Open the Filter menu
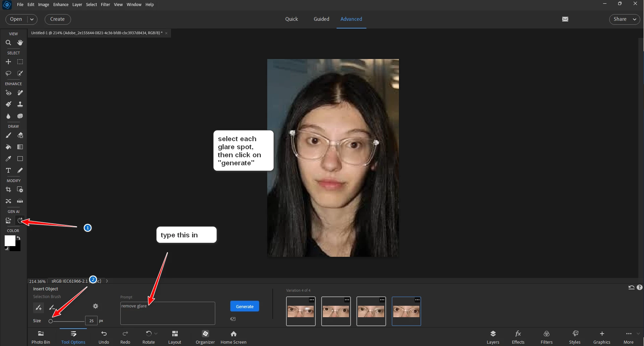644x346 pixels. pyautogui.click(x=105, y=5)
